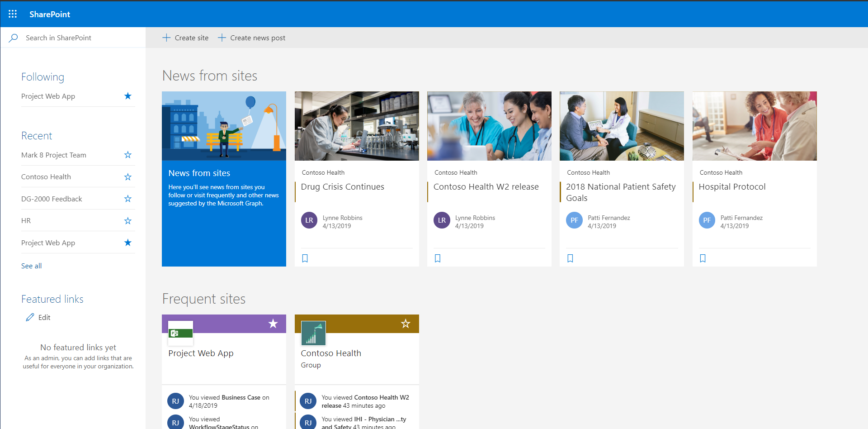The image size is (868, 429).
Task: Open the app launcher waffle icon
Action: click(13, 14)
